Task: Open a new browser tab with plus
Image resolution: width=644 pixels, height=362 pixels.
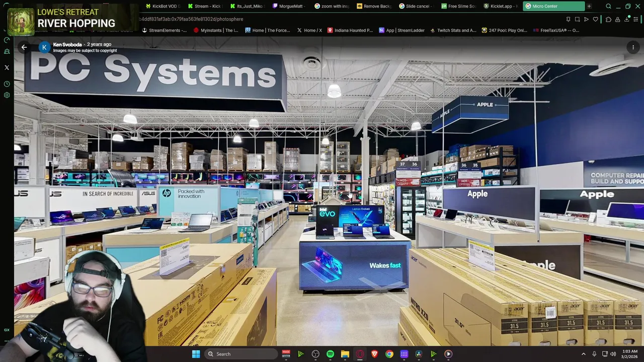Action: point(589,6)
